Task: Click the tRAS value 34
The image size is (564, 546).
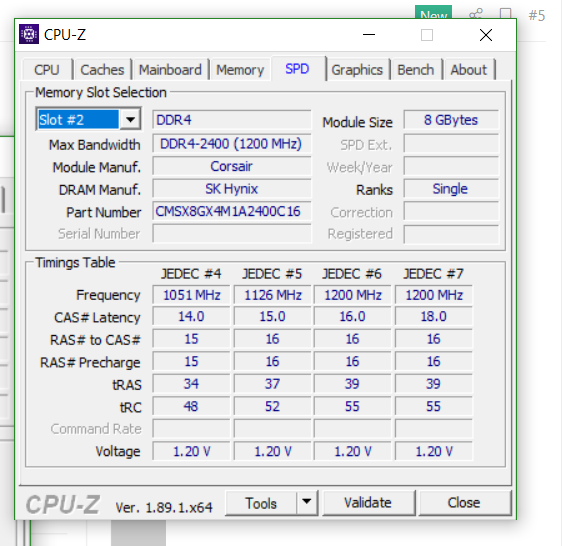Action: click(191, 384)
